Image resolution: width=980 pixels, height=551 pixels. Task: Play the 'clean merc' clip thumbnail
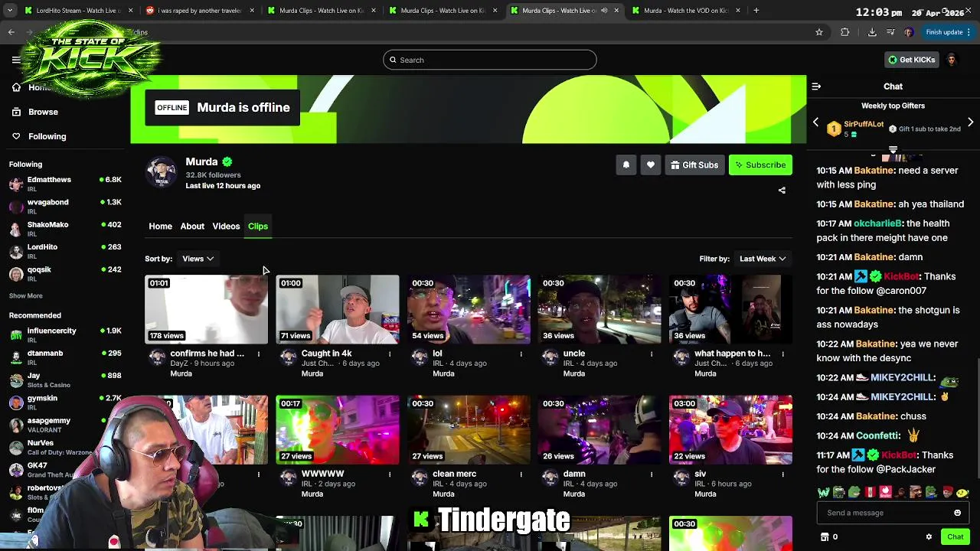(x=469, y=430)
